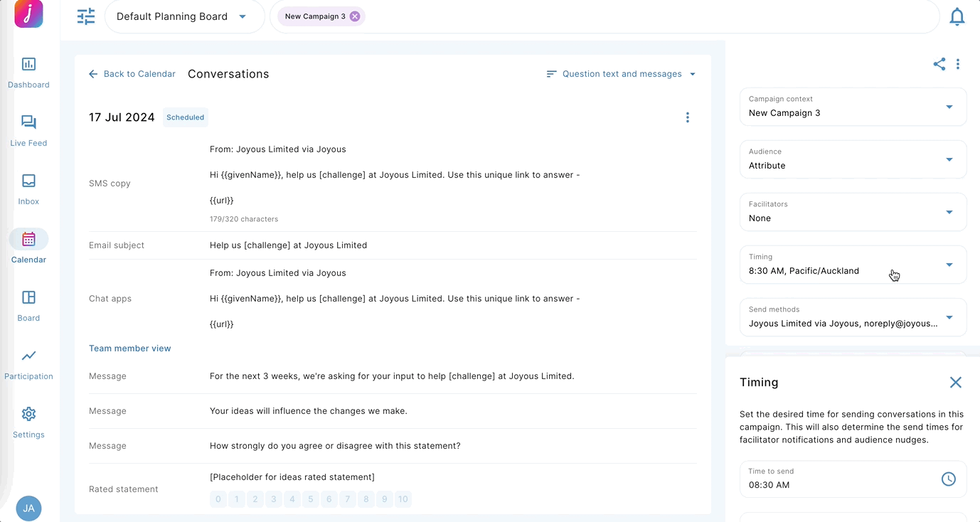The image size is (980, 522).
Task: Click the share icon in side panel
Action: click(x=939, y=64)
